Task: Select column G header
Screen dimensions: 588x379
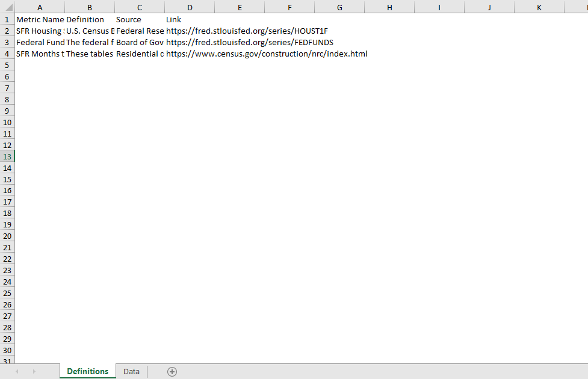Action: pos(339,7)
